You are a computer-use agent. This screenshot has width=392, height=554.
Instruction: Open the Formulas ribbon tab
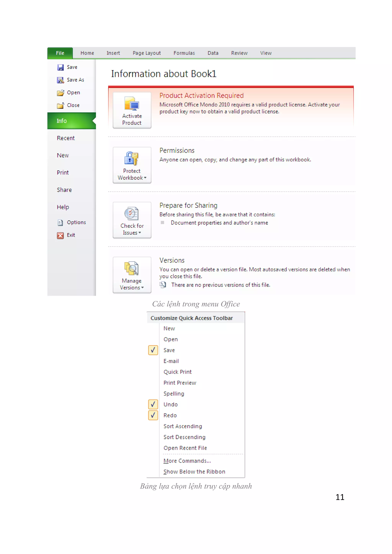184,53
